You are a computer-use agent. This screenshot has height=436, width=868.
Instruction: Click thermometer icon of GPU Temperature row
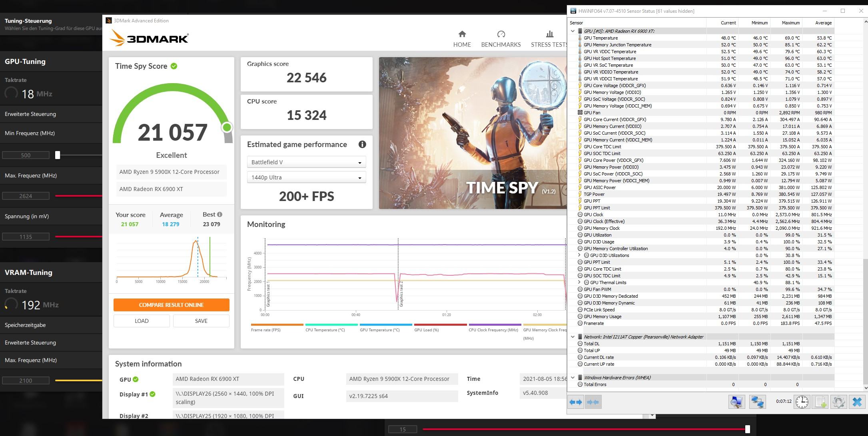[580, 38]
